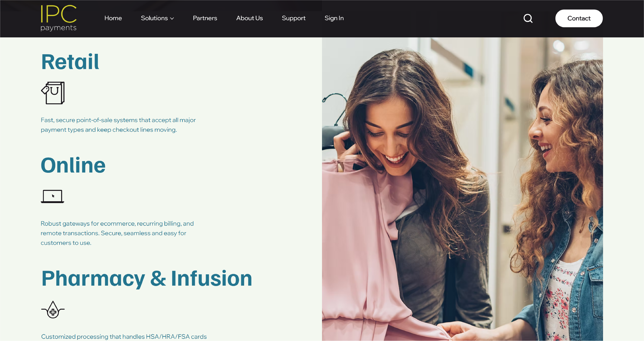Click the Online laptop icon
Image resolution: width=644 pixels, height=341 pixels.
click(52, 196)
